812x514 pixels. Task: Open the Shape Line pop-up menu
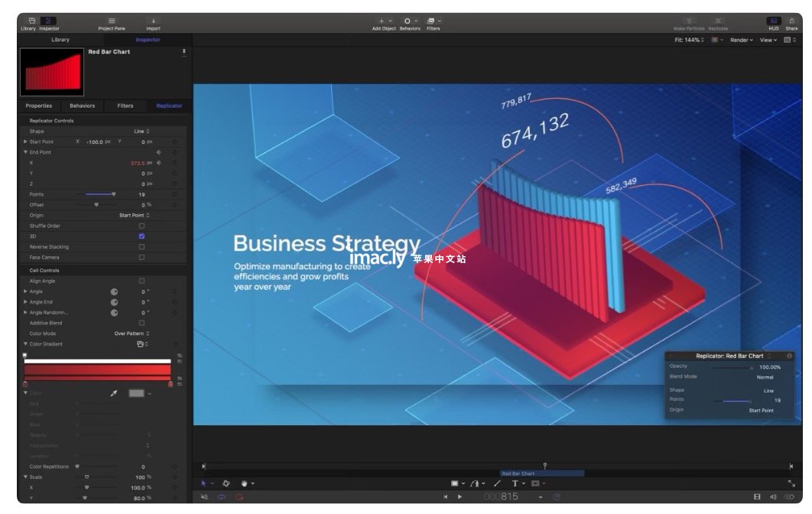141,131
